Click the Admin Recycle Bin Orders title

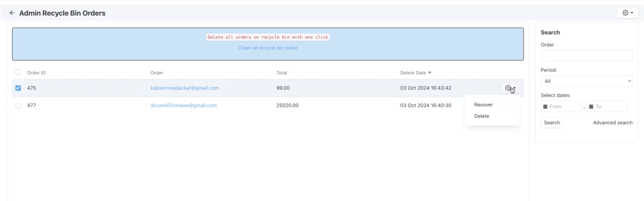click(62, 13)
